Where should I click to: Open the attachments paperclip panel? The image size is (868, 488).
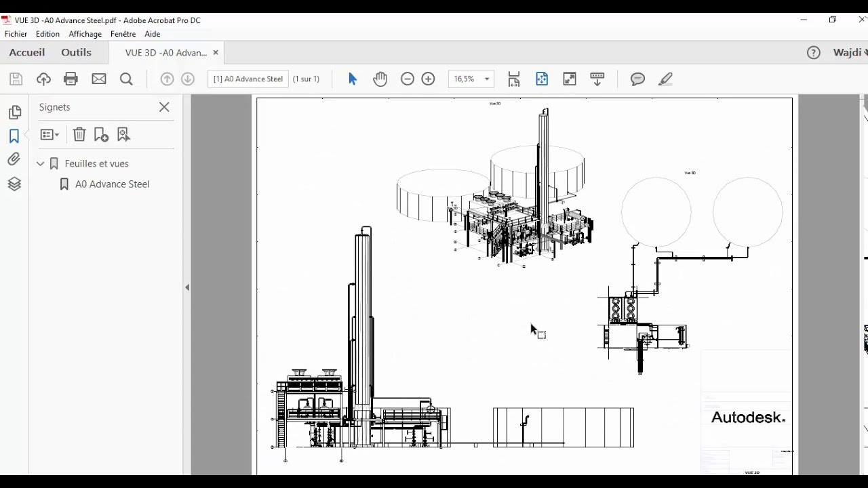click(x=14, y=160)
